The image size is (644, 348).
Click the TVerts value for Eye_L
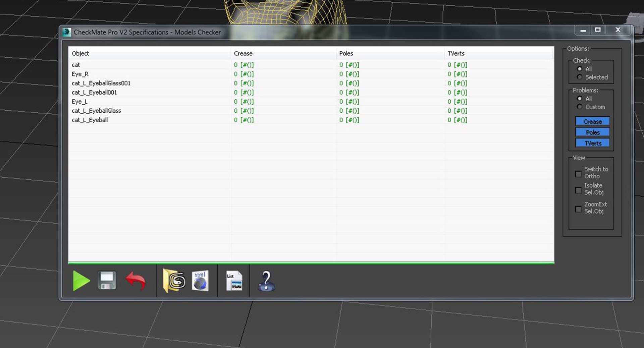[x=458, y=102]
